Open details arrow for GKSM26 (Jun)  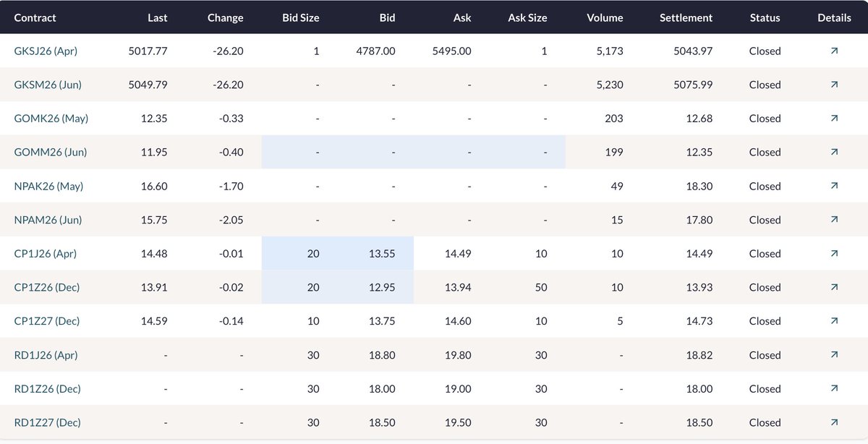coord(834,85)
